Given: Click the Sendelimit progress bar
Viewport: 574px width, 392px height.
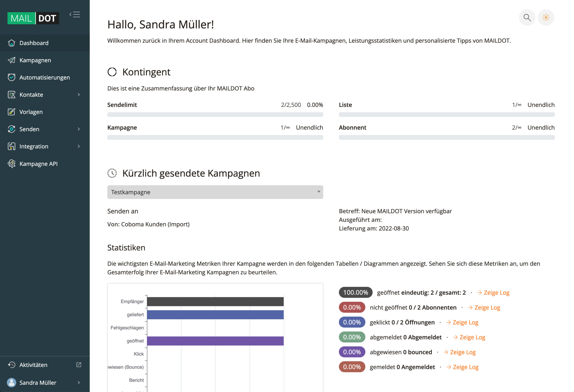Looking at the screenshot, I should pos(215,115).
